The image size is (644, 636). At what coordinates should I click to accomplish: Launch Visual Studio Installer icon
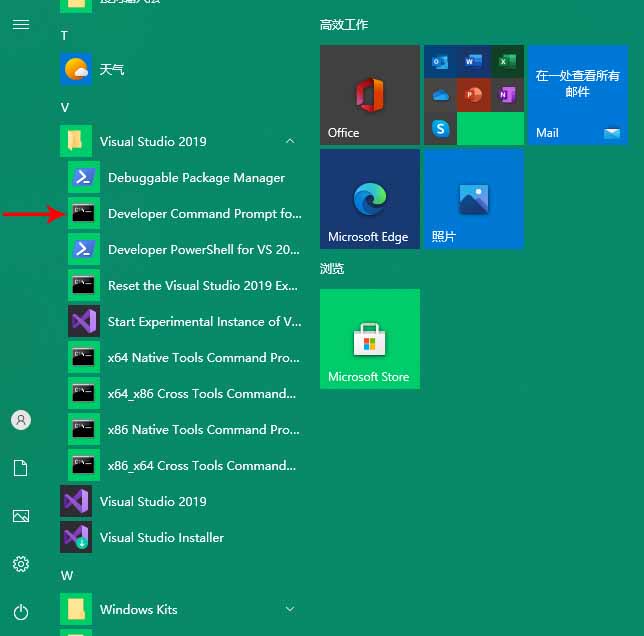76,537
